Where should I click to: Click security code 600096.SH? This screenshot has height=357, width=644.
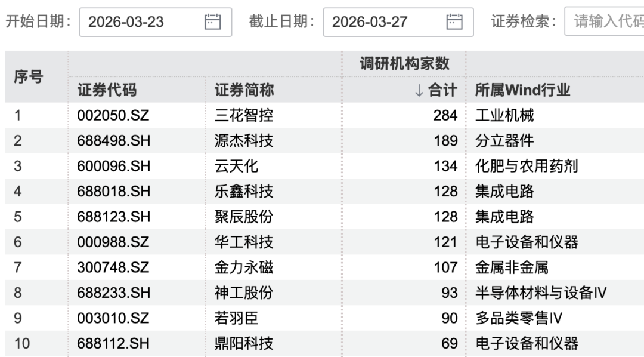click(106, 166)
